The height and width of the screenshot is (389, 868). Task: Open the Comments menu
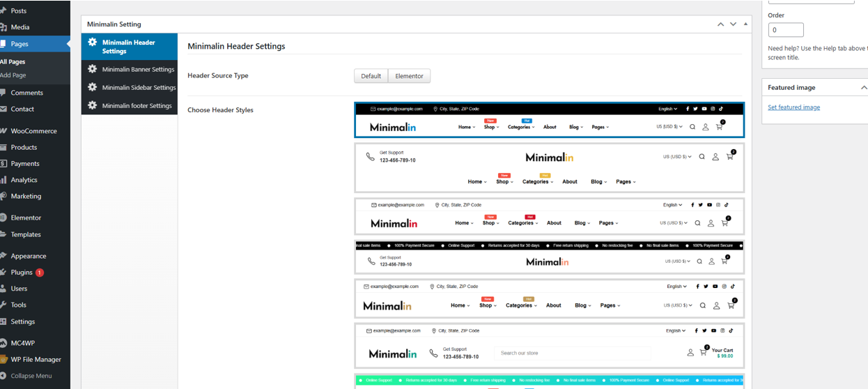point(27,93)
